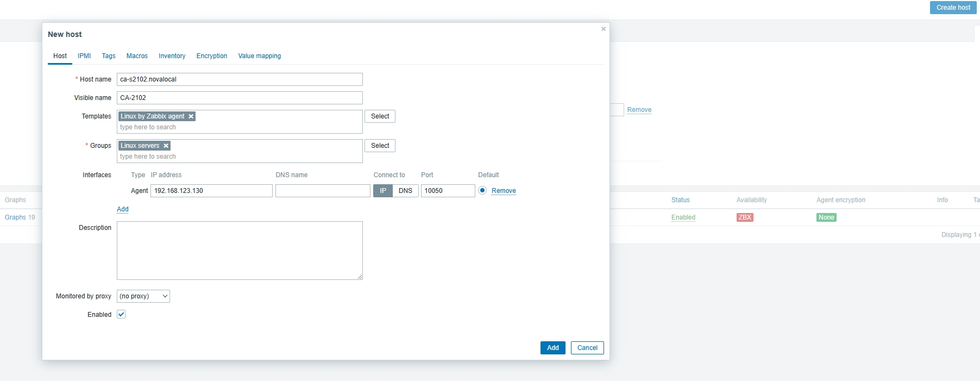980x381 pixels.
Task: Go to the Encryption tab
Action: pos(212,56)
